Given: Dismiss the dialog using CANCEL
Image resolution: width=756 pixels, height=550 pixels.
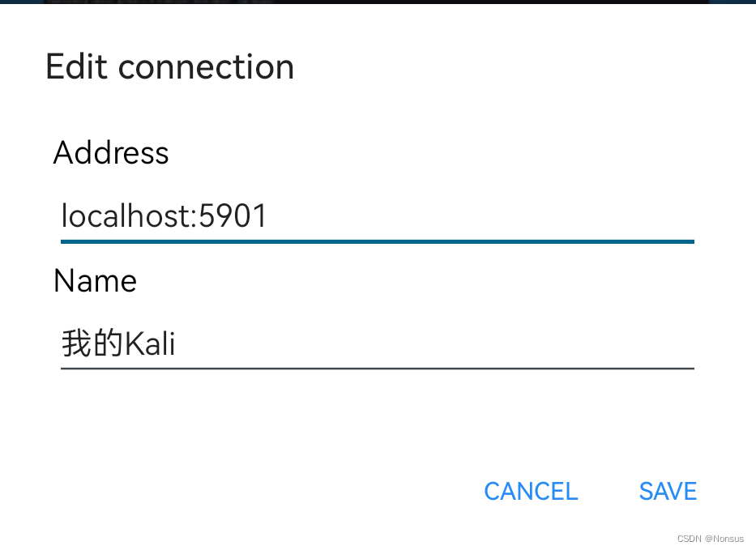Looking at the screenshot, I should coord(530,491).
